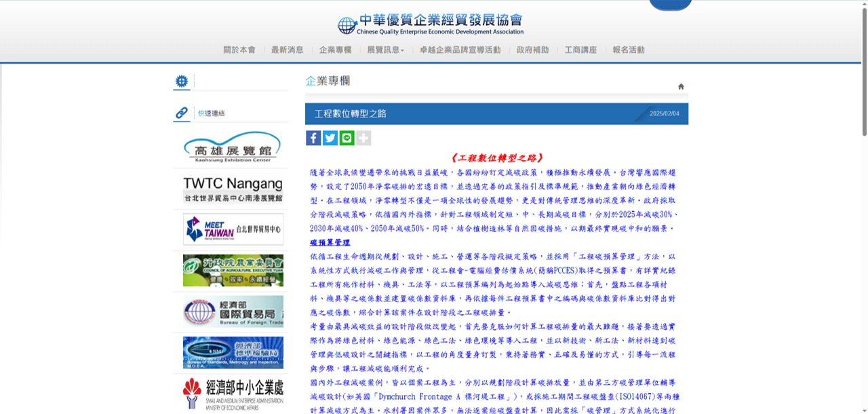Go to 報名活動 page
Screen dimensions: 868x414
point(629,50)
